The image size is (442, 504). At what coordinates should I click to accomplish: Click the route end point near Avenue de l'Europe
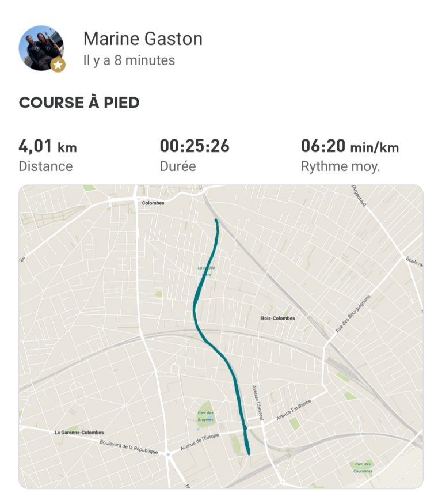(x=249, y=453)
